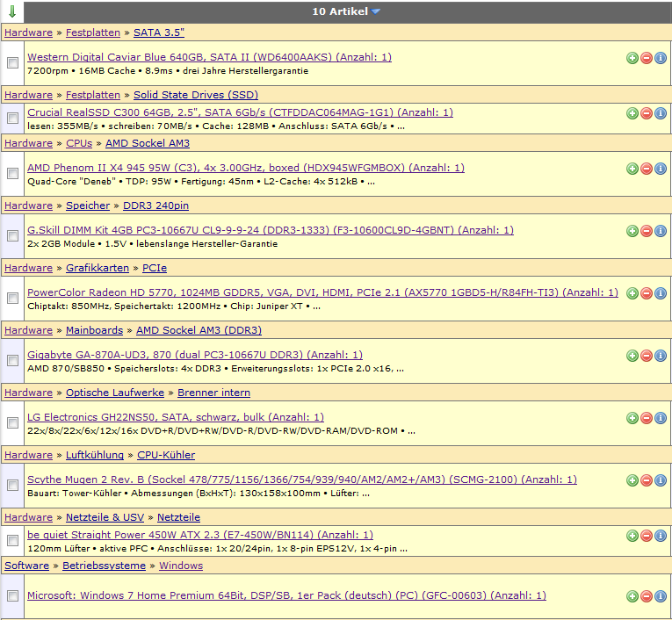The width and height of the screenshot is (672, 620).
Task: Tick the Scythe Mugen 2 checkbox
Action: 13,485
